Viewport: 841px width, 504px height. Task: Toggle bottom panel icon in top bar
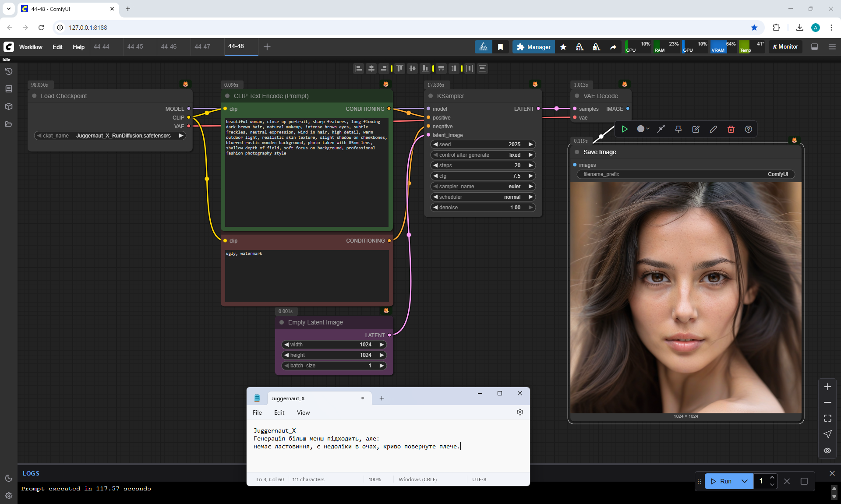point(814,47)
